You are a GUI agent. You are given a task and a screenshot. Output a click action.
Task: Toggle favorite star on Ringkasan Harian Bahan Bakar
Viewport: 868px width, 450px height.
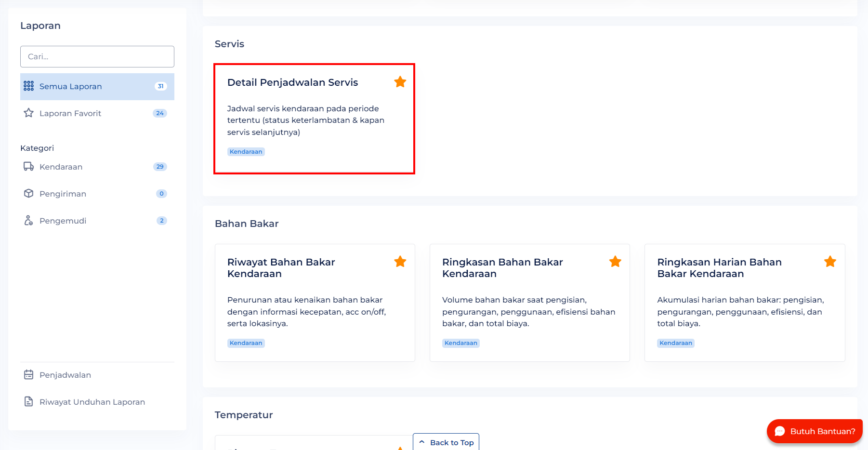point(830,262)
